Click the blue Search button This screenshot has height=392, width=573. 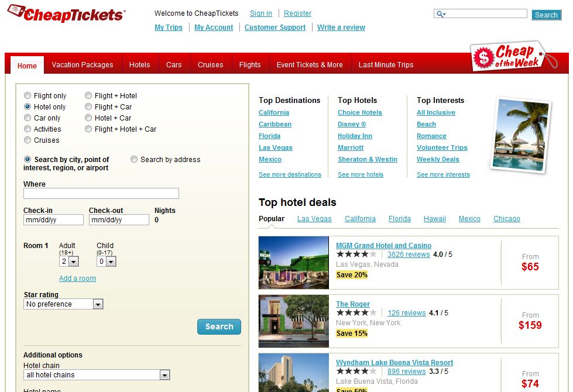219,326
